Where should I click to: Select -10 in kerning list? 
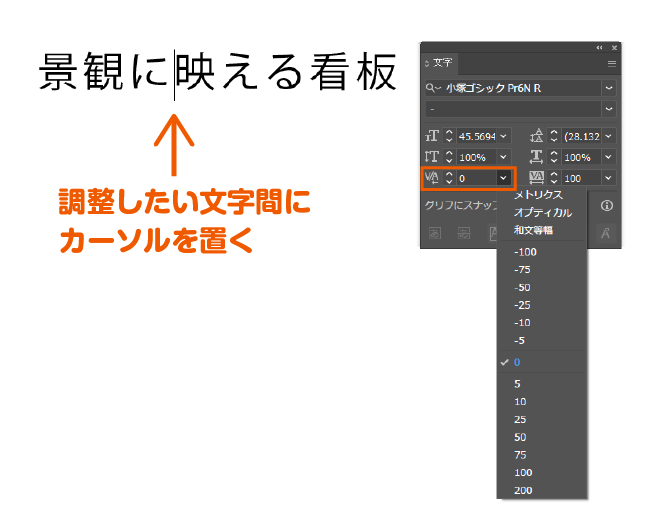point(542,323)
